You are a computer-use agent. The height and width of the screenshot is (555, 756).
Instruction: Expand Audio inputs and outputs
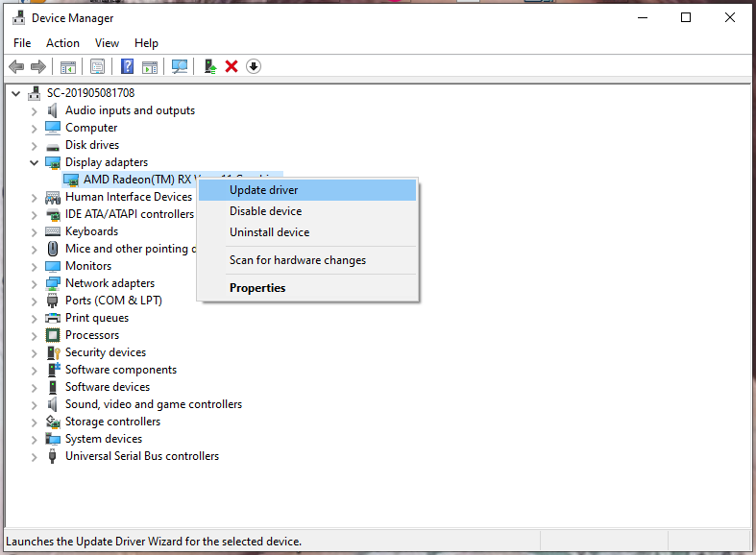[34, 111]
